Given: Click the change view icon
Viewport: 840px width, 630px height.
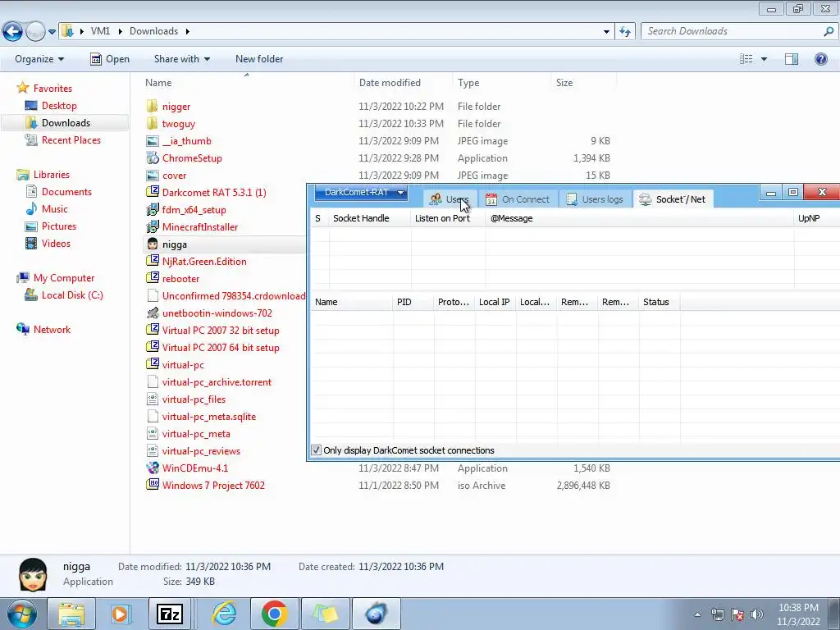Looking at the screenshot, I should [x=746, y=59].
